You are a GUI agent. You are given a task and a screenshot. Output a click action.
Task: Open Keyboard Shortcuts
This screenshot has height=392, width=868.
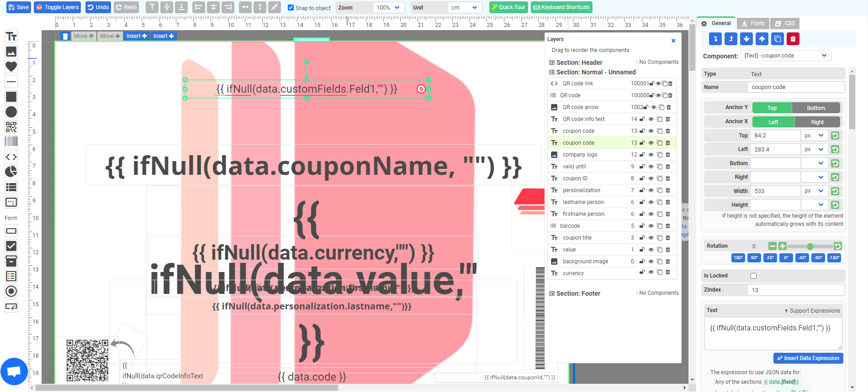(x=561, y=7)
